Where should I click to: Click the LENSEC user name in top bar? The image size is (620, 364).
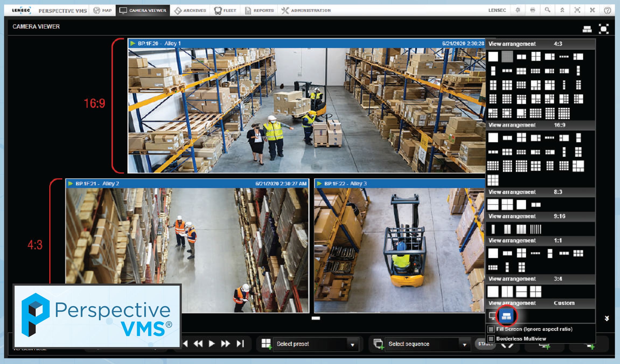[497, 10]
